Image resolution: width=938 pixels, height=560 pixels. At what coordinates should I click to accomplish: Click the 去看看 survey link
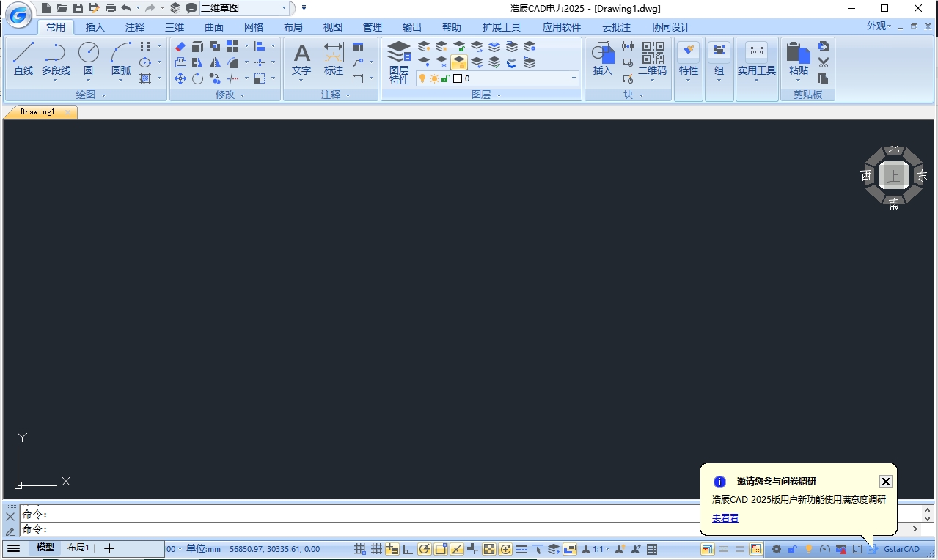coord(725,518)
